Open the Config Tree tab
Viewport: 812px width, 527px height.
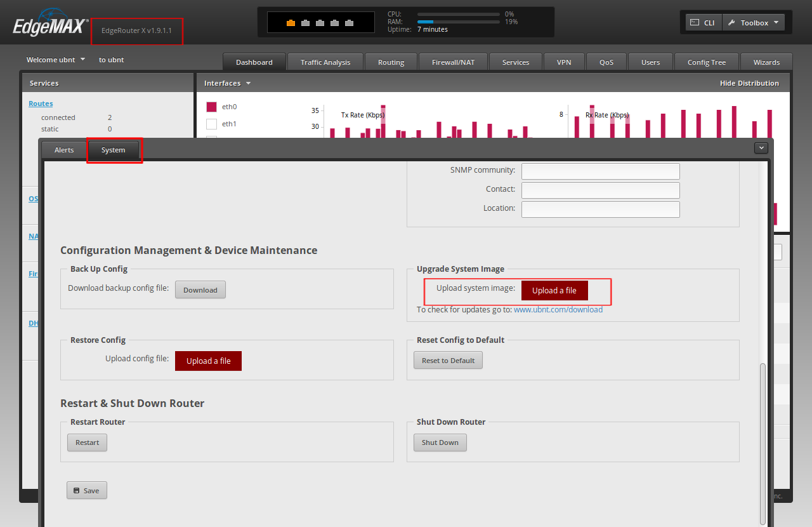pyautogui.click(x=707, y=62)
